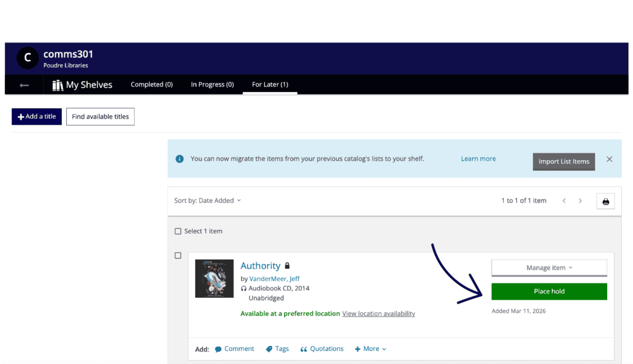The height and width of the screenshot is (364, 633).
Task: Go to next results page arrow
Action: 580,201
